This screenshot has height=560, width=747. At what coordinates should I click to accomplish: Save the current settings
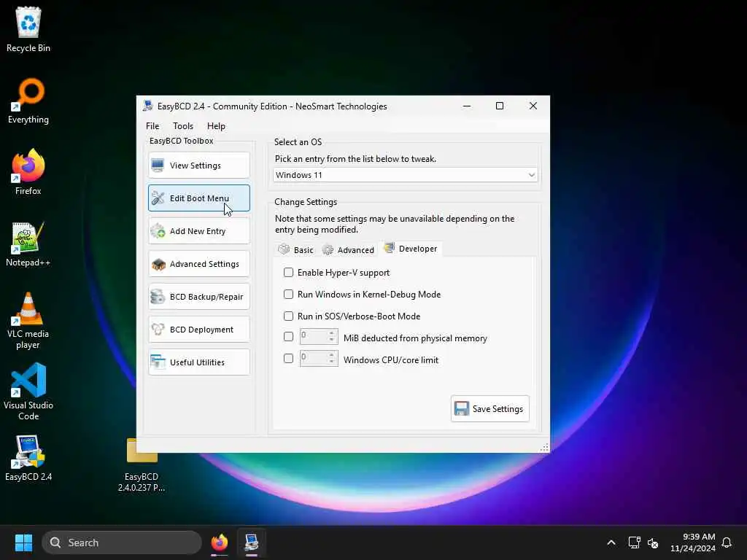click(x=489, y=408)
